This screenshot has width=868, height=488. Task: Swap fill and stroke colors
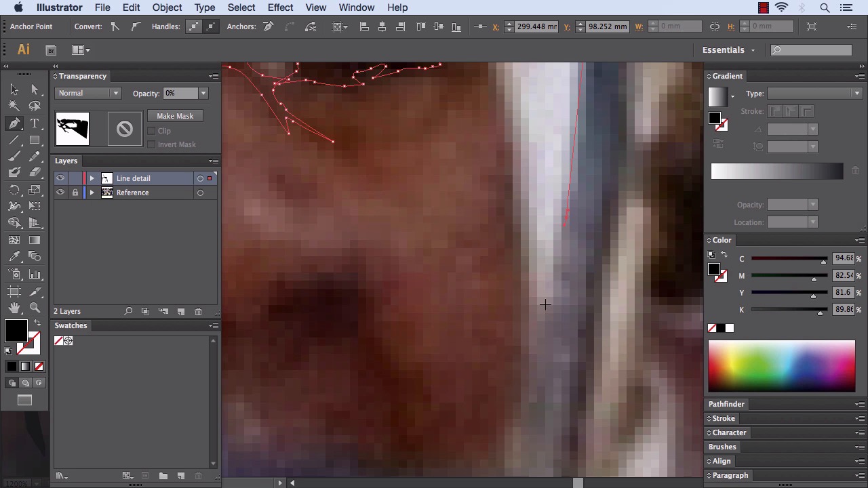37,323
